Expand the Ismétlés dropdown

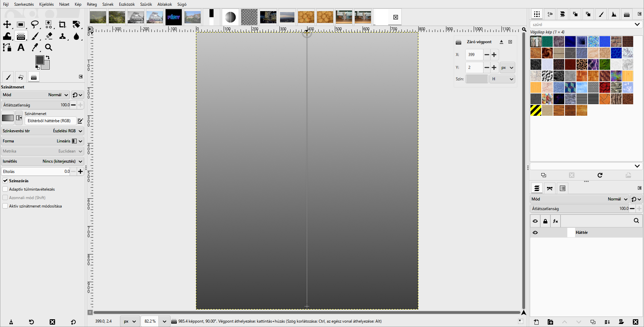[42, 161]
